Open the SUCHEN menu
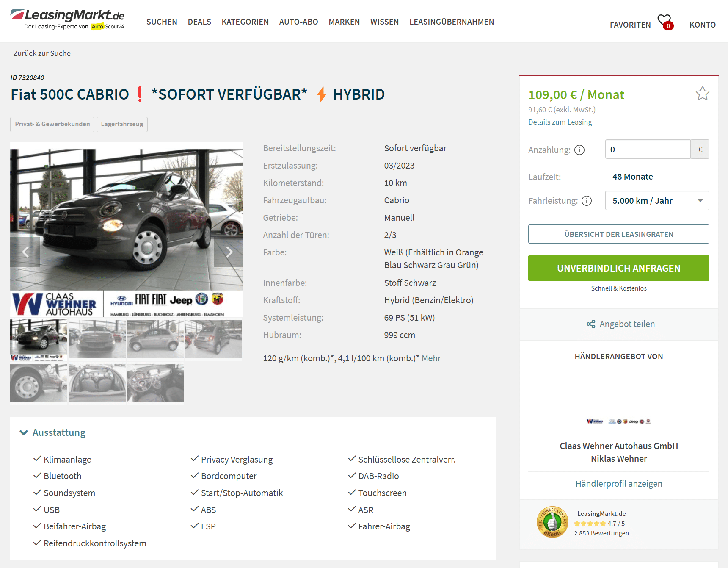Image resolution: width=728 pixels, height=568 pixels. tap(162, 22)
